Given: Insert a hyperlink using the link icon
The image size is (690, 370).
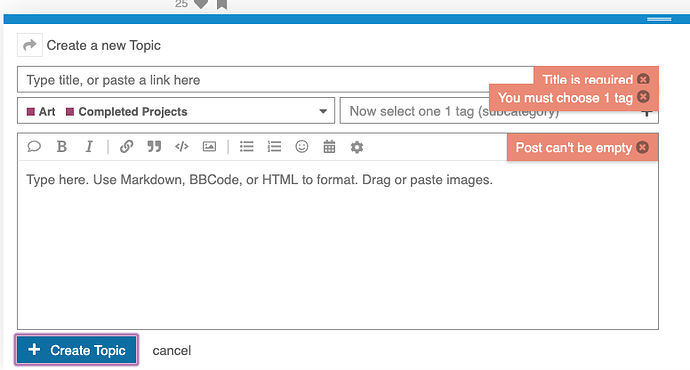Looking at the screenshot, I should [x=126, y=147].
